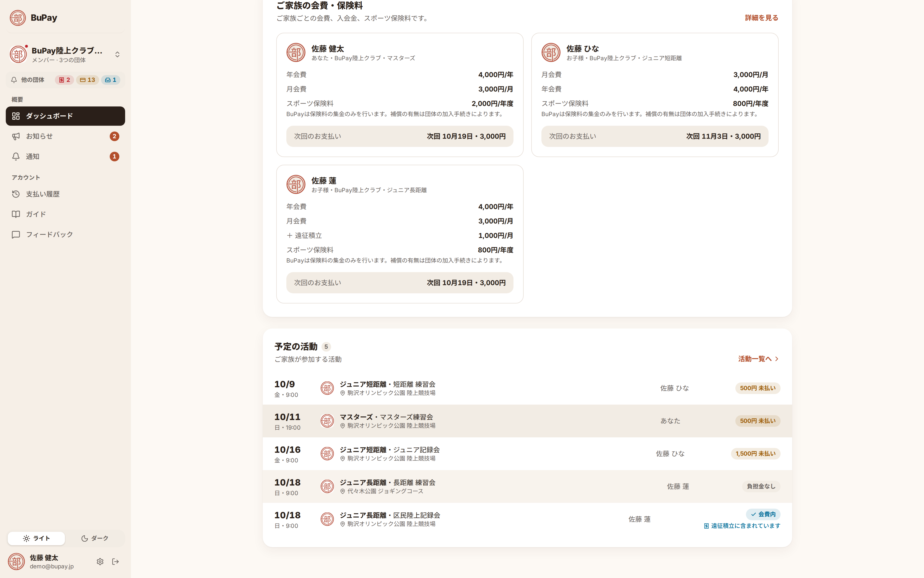Click location pin icon for 代々木公園 ジョギングコース
924x578 pixels.
coord(342,491)
